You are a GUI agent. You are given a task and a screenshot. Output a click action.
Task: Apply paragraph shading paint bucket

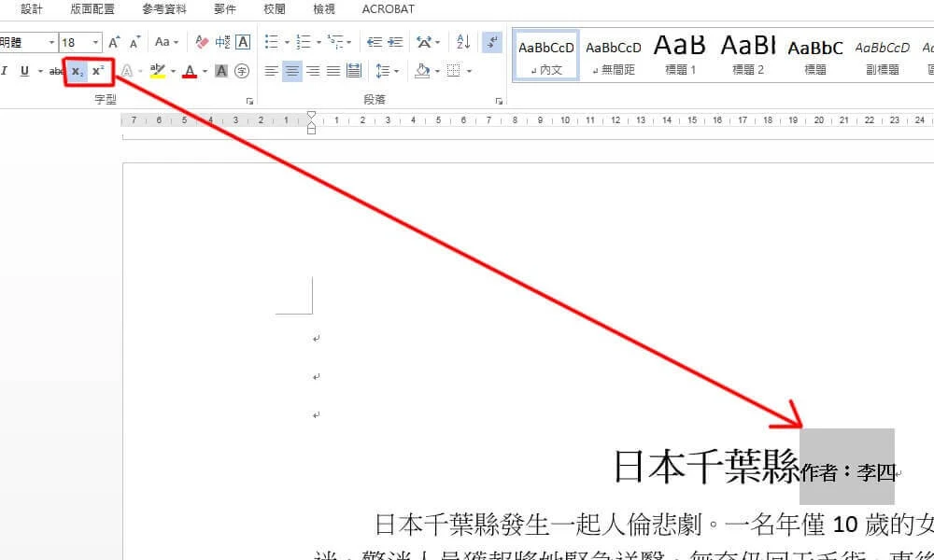tap(422, 71)
